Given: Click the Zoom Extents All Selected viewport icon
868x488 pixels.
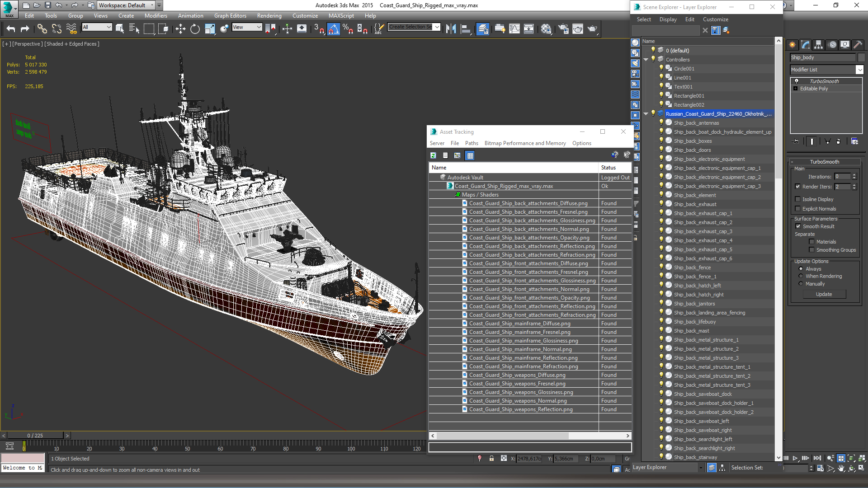Looking at the screenshot, I should click(x=862, y=458).
